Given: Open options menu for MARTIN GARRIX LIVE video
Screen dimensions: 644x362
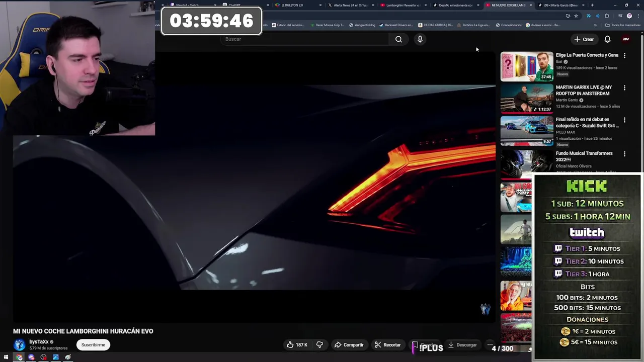Looking at the screenshot, I should click(x=624, y=87).
